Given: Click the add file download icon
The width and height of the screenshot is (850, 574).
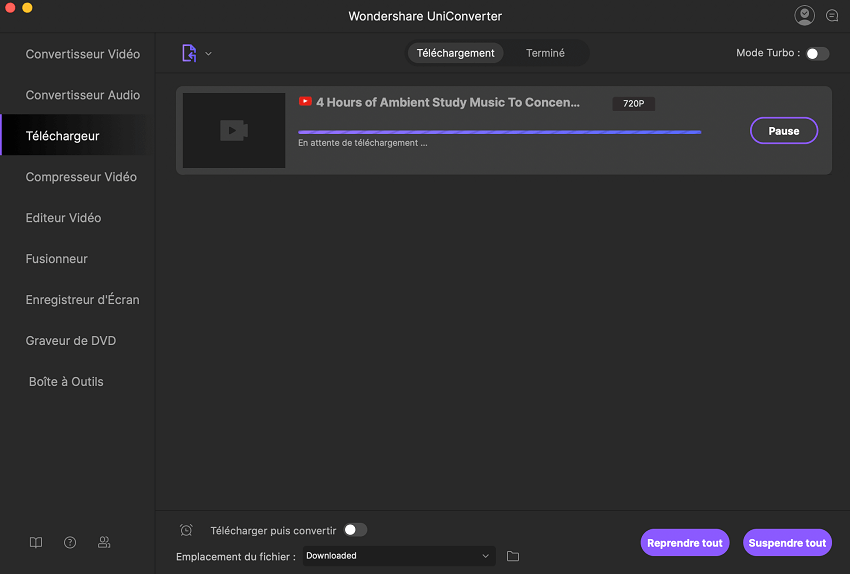Looking at the screenshot, I should [189, 53].
